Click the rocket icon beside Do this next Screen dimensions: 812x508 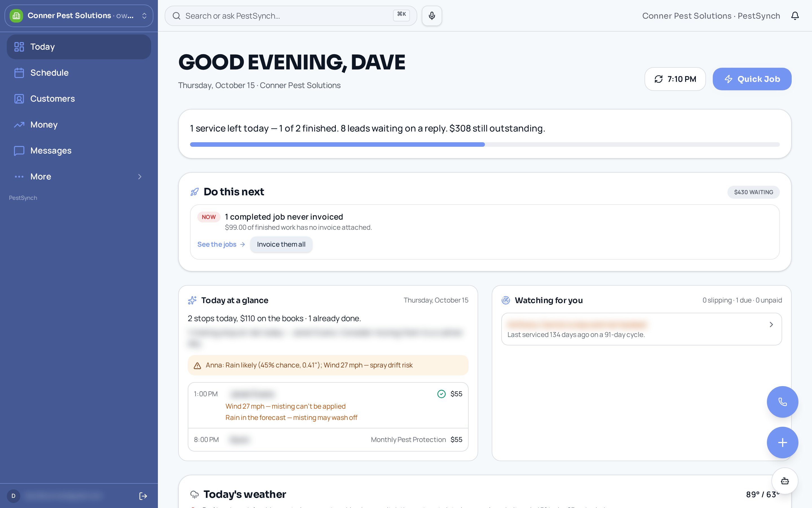tap(195, 192)
